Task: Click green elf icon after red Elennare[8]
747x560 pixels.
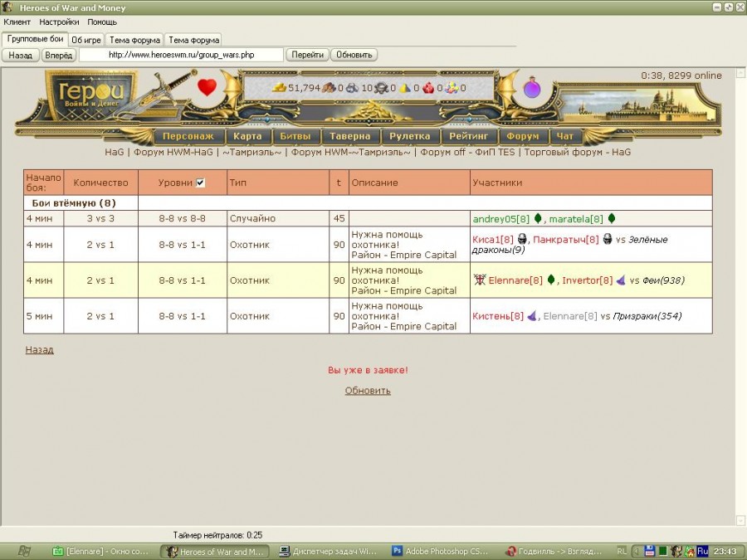Action: [551, 280]
